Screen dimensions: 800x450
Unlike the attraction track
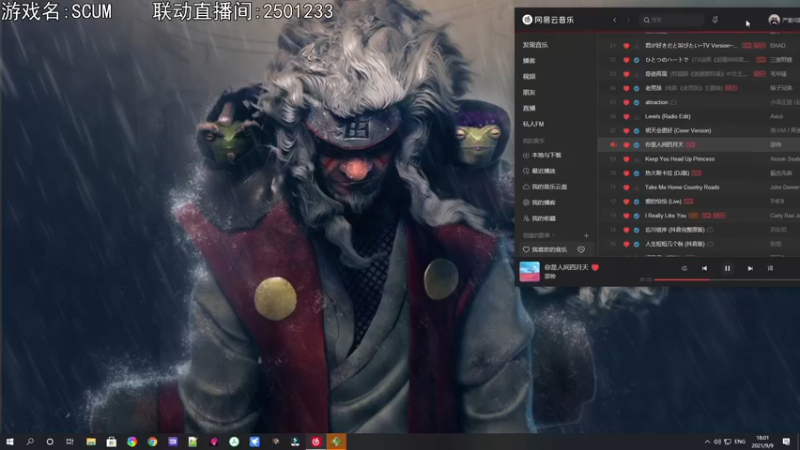[626, 102]
